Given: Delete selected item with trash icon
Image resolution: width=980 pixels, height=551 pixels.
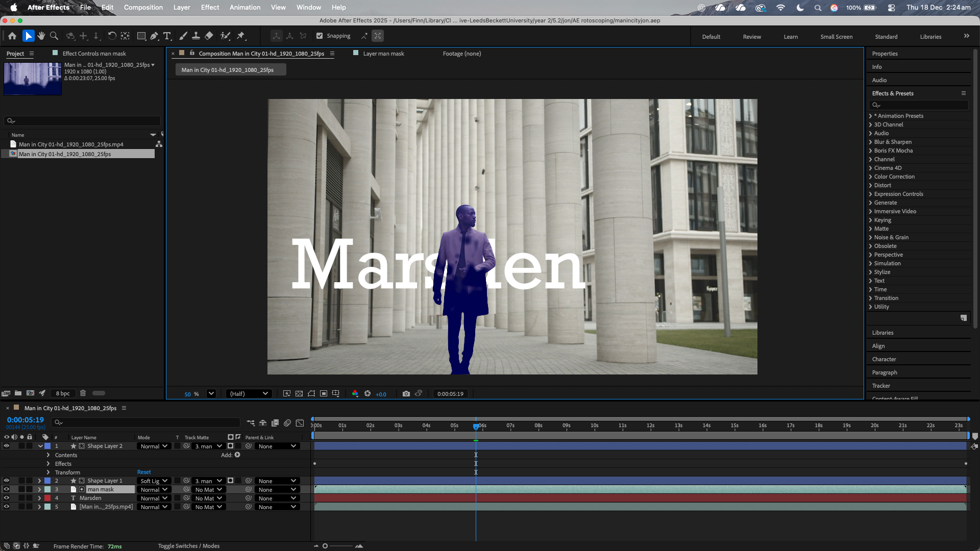Looking at the screenshot, I should click(x=83, y=393).
